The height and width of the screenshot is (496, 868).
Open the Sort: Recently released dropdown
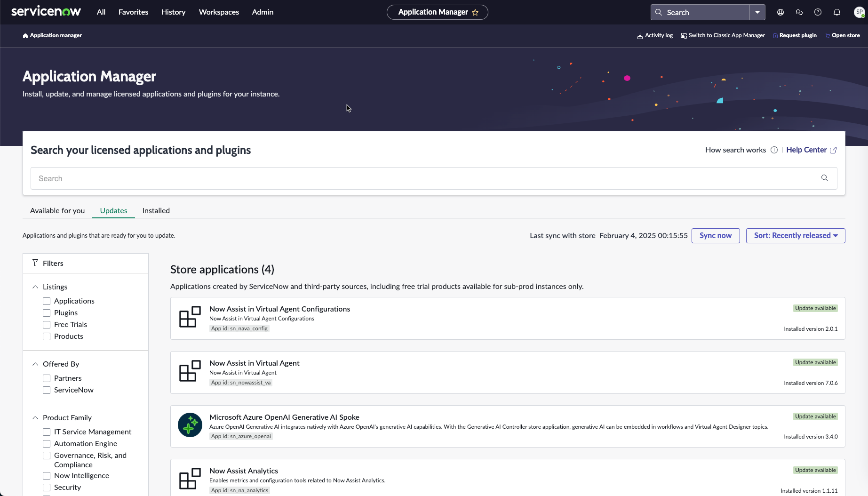796,236
